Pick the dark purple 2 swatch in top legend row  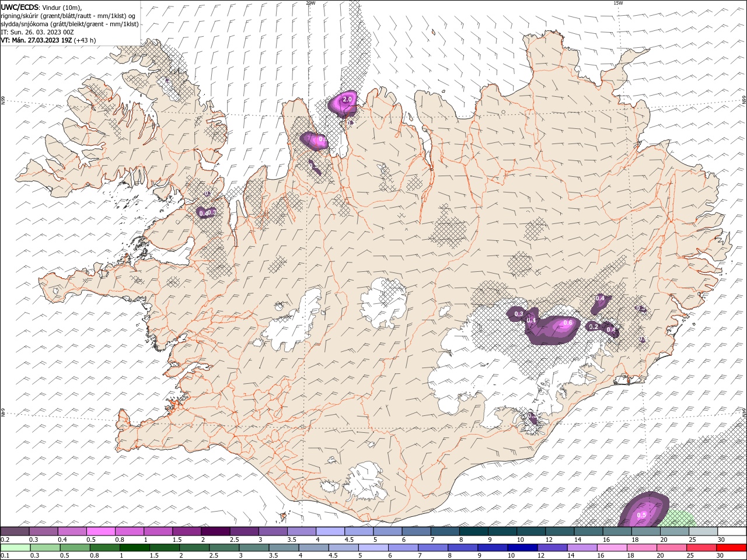(215, 531)
